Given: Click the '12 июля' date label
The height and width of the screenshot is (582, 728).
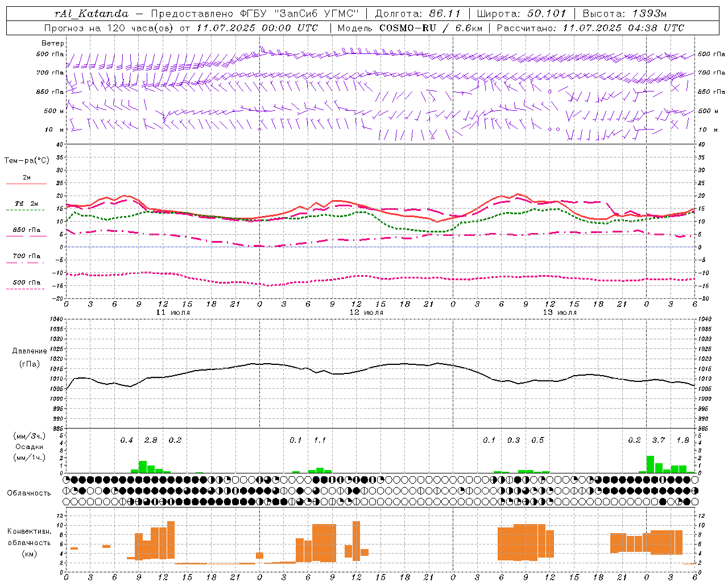Looking at the screenshot, I should point(366,313).
